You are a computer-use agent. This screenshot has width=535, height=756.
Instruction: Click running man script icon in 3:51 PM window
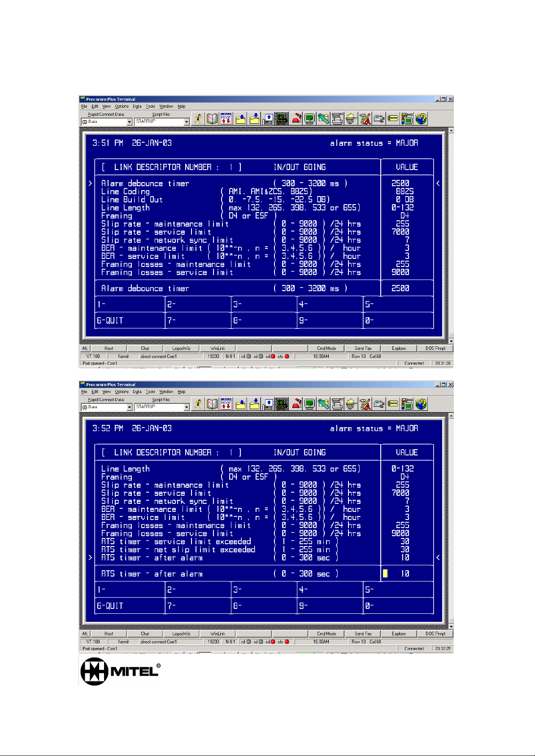[198, 119]
